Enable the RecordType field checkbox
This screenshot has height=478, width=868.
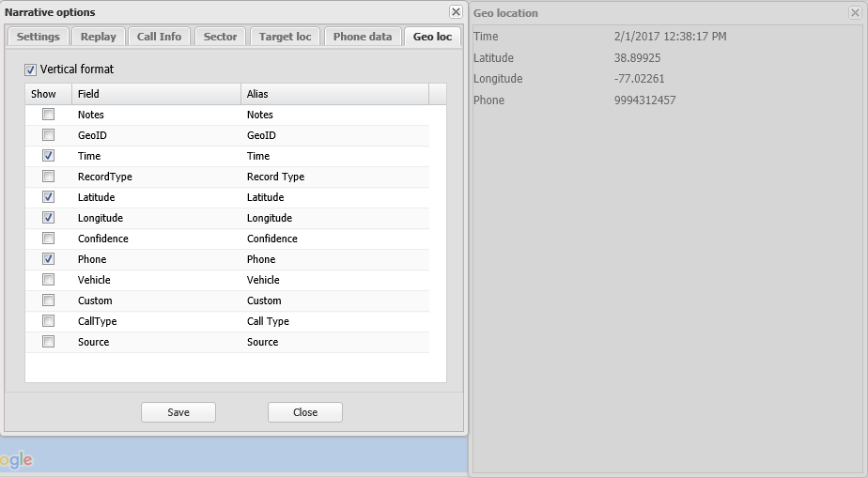48,177
